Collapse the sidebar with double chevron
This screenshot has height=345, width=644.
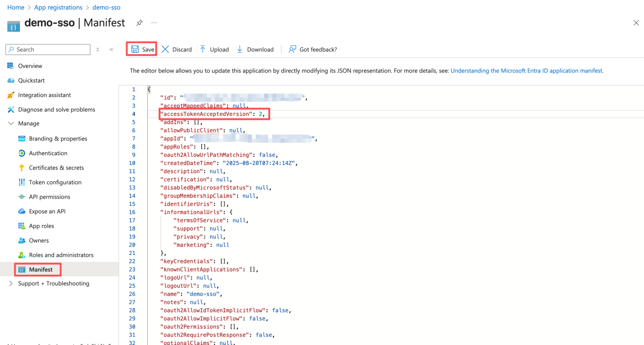(x=111, y=50)
